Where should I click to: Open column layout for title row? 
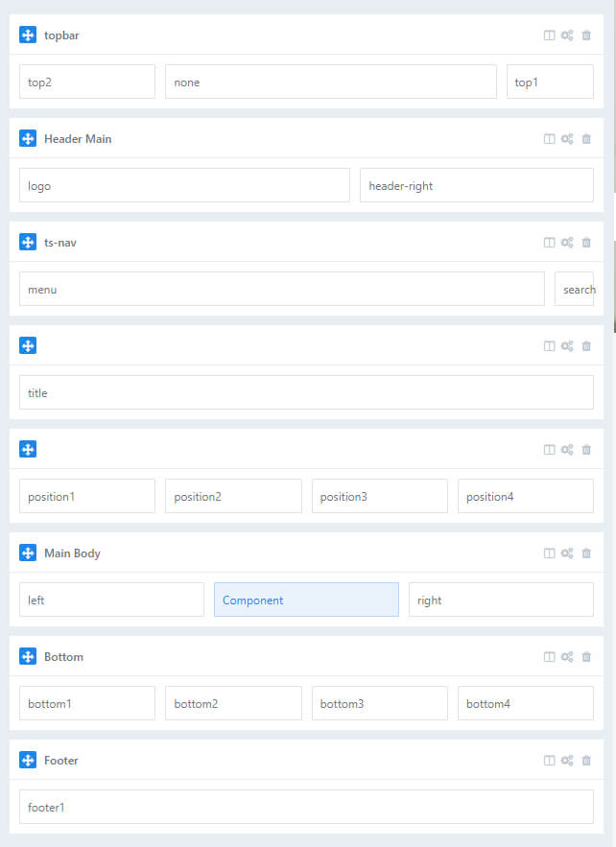click(x=549, y=345)
